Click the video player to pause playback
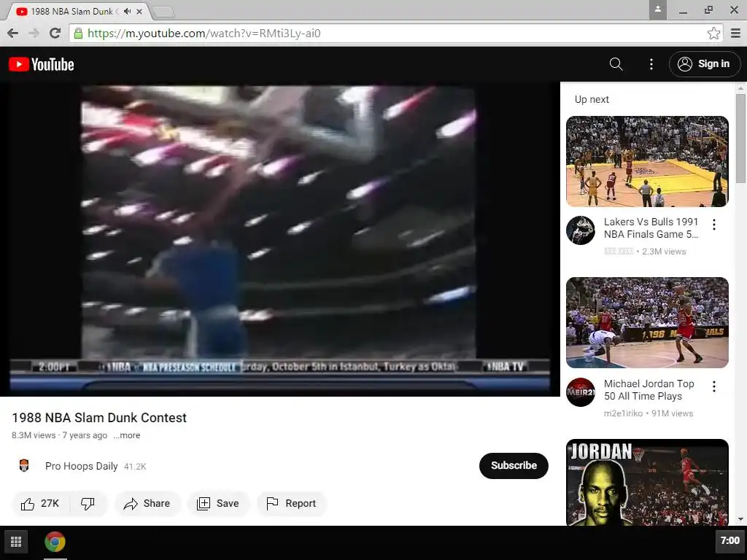 tap(279, 239)
